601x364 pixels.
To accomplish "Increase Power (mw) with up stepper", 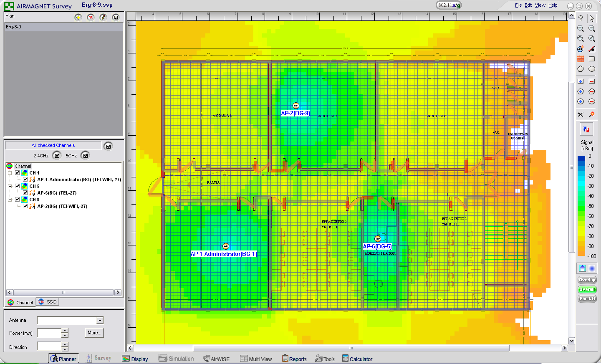I will [65, 331].
